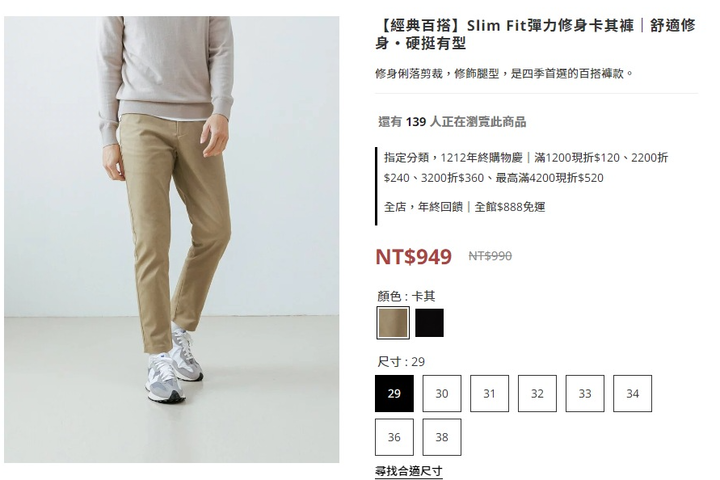Screen dimensions: 720x480
Task: Choose size 29
Action: [x=394, y=394]
